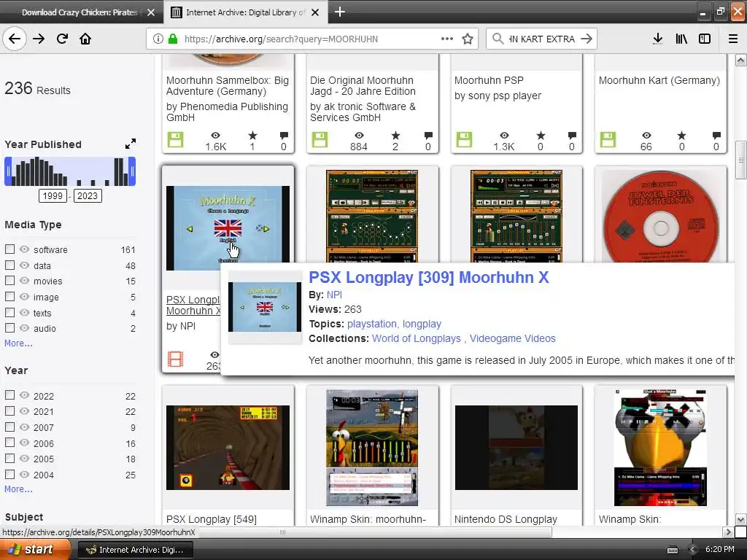Click the green secure connection padlock
The width and height of the screenshot is (747, 560).
point(173,39)
